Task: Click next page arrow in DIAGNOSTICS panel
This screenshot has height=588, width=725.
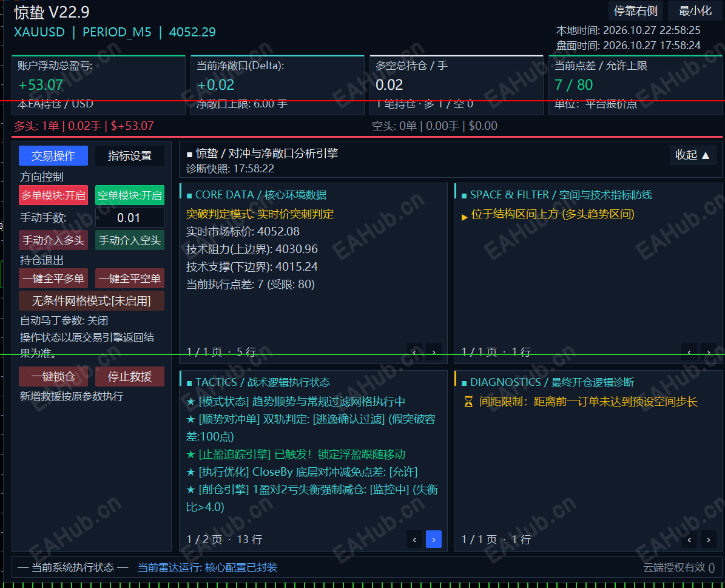Action: [x=709, y=539]
